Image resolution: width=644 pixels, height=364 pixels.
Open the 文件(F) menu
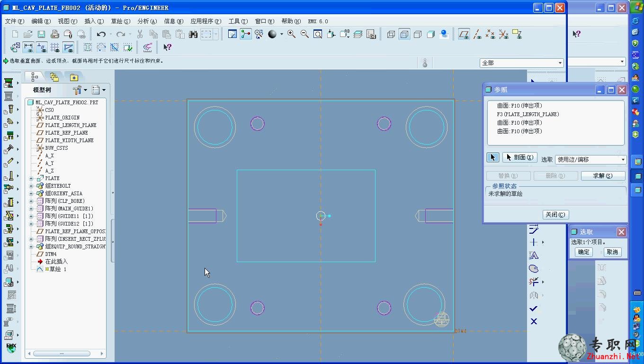pyautogui.click(x=14, y=21)
